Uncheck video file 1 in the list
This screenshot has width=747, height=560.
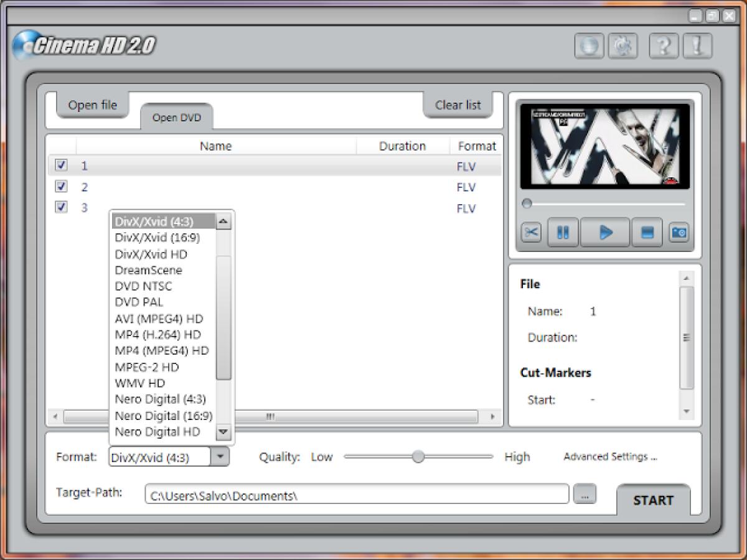tap(60, 166)
